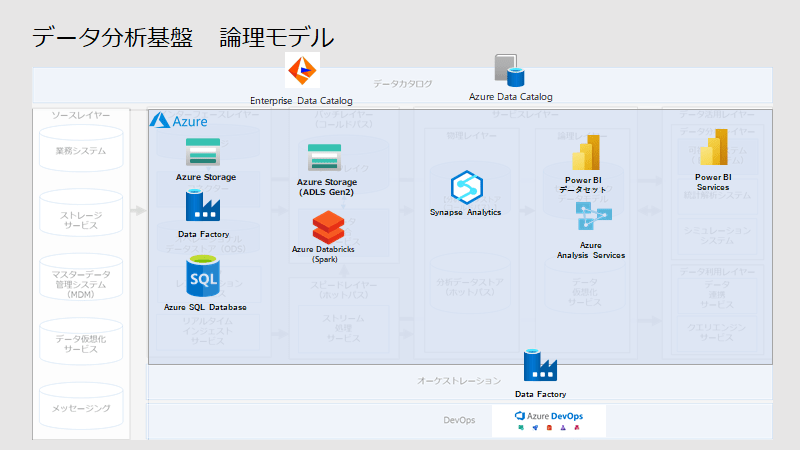The width and height of the screenshot is (800, 450).
Task: Select the Data Factory icon in オーケストレーション row
Action: 540,365
